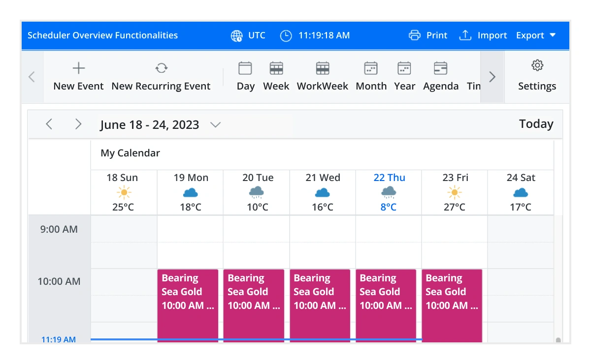The width and height of the screenshot is (591, 364).
Task: Open the Agenda view icon
Action: point(440,68)
